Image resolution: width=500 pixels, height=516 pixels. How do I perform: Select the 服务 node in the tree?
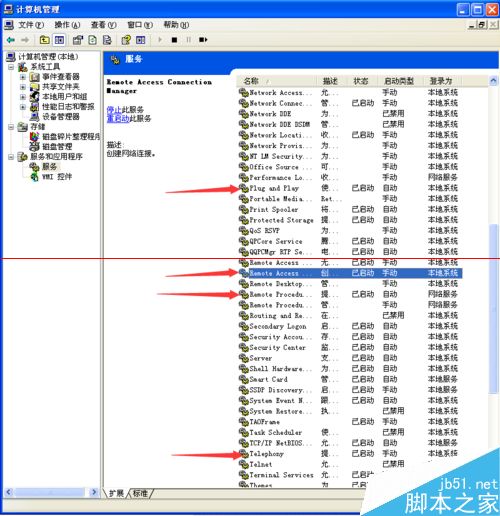point(49,166)
